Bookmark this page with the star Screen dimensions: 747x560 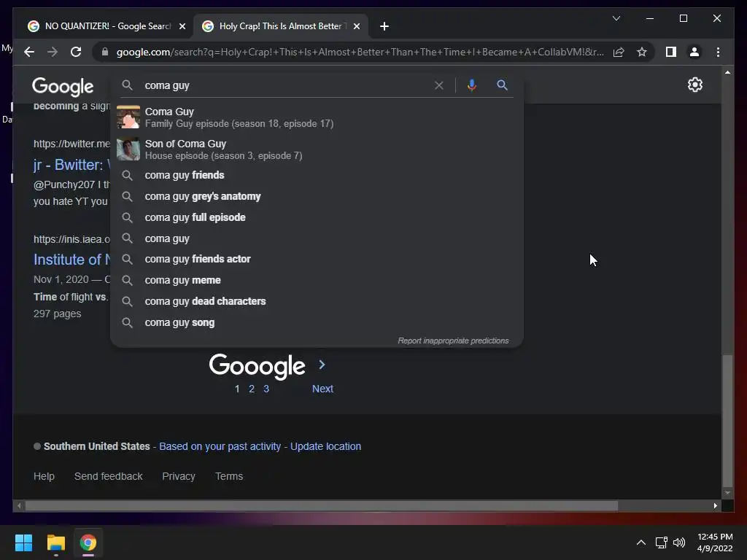point(642,52)
